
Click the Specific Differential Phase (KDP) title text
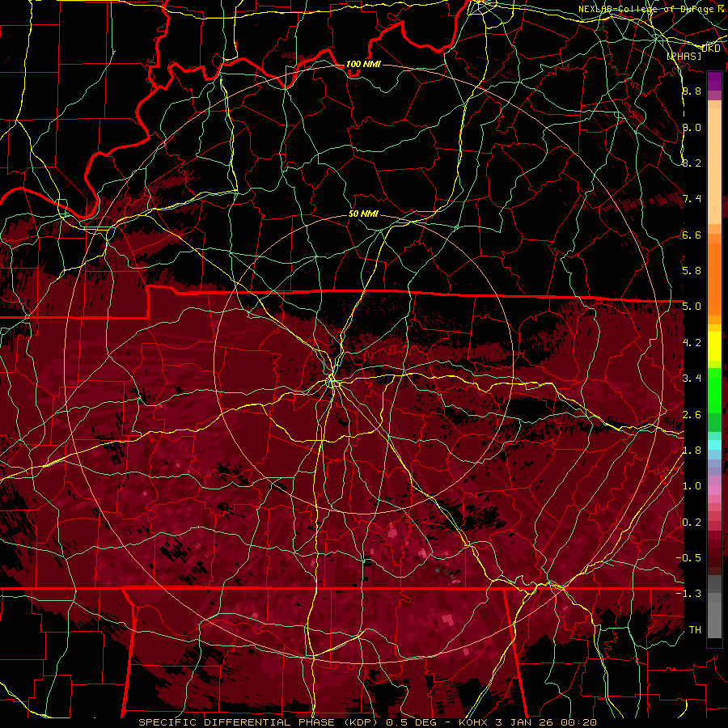pos(258,722)
